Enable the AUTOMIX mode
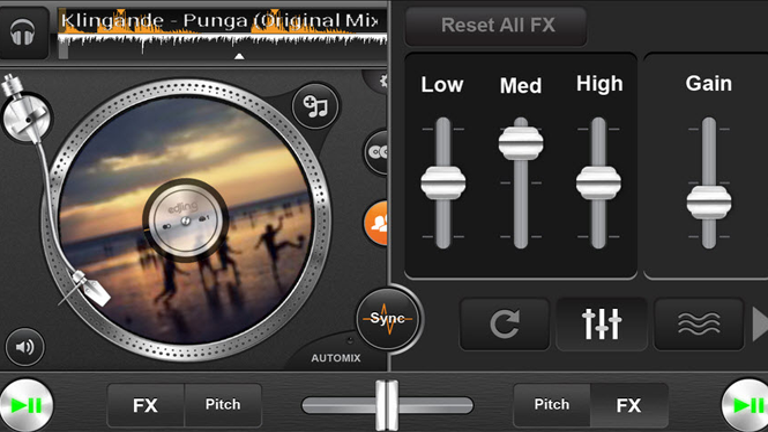This screenshot has height=432, width=768. (x=336, y=358)
